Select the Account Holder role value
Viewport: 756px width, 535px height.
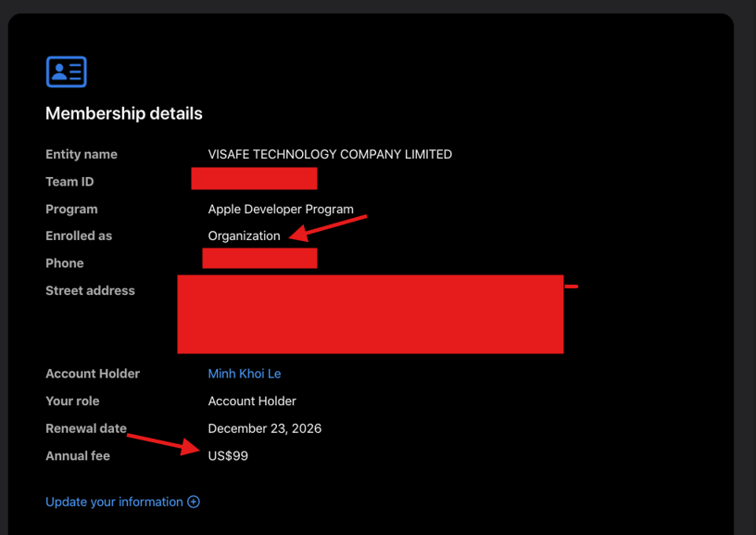[x=252, y=401]
